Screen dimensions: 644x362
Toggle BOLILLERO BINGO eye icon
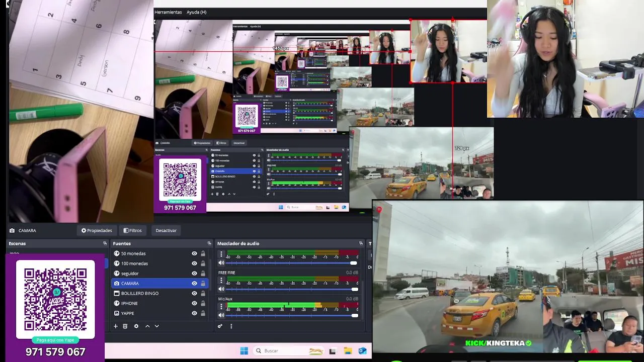click(194, 293)
